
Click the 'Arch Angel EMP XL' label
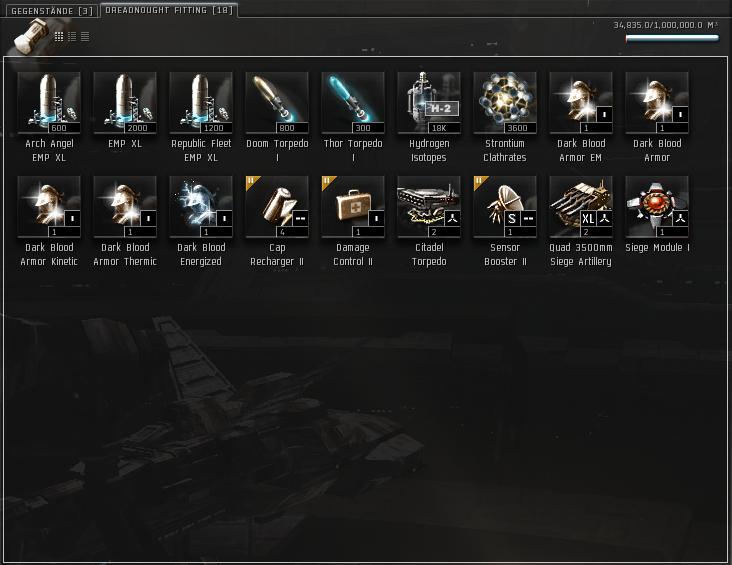coord(49,150)
